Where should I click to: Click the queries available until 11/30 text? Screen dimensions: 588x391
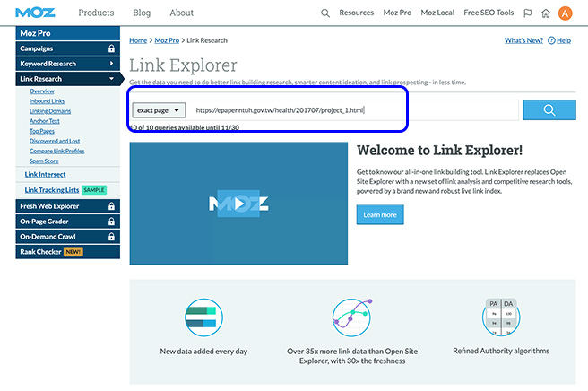coord(184,127)
